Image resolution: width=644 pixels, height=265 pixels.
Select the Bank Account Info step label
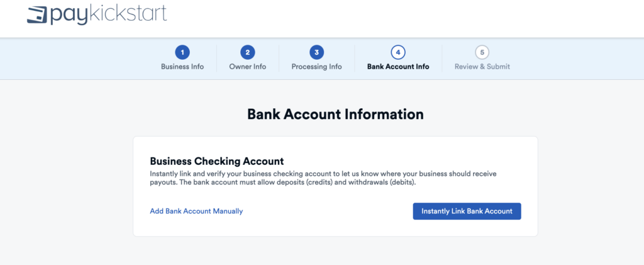(398, 67)
